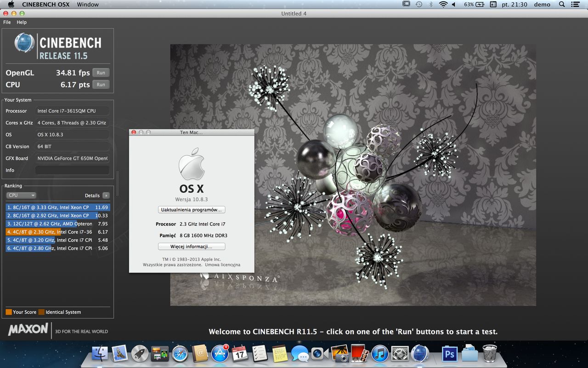Click the CB Version 64 BIT field
Image resolution: width=588 pixels, height=368 pixels.
(x=72, y=146)
